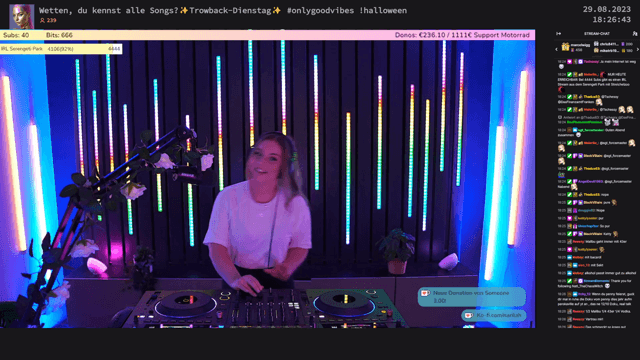
Task: Click the 'NUR HEUTE ERREICHBAR' chat message
Action: tap(597, 82)
